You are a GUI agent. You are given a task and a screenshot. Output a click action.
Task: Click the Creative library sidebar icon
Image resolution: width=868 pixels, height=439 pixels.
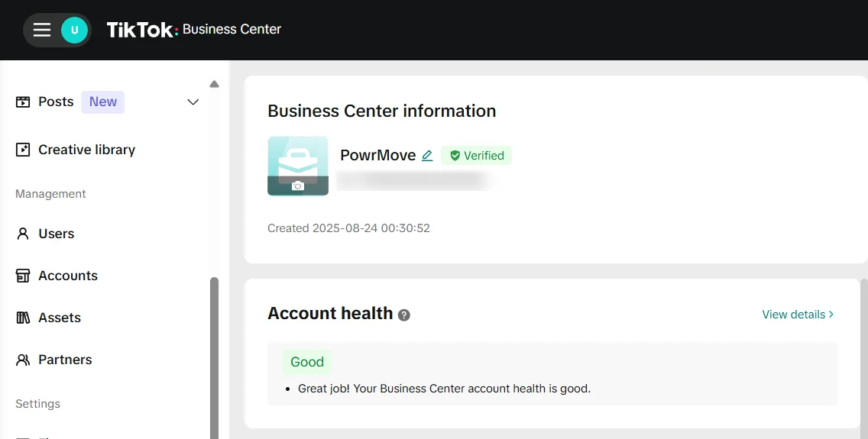pyautogui.click(x=23, y=150)
